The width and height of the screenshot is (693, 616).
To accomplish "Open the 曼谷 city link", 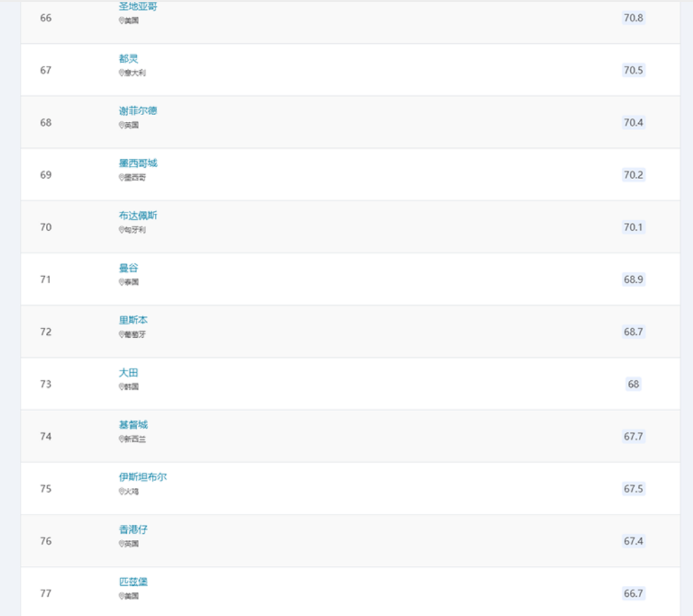I will click(128, 268).
